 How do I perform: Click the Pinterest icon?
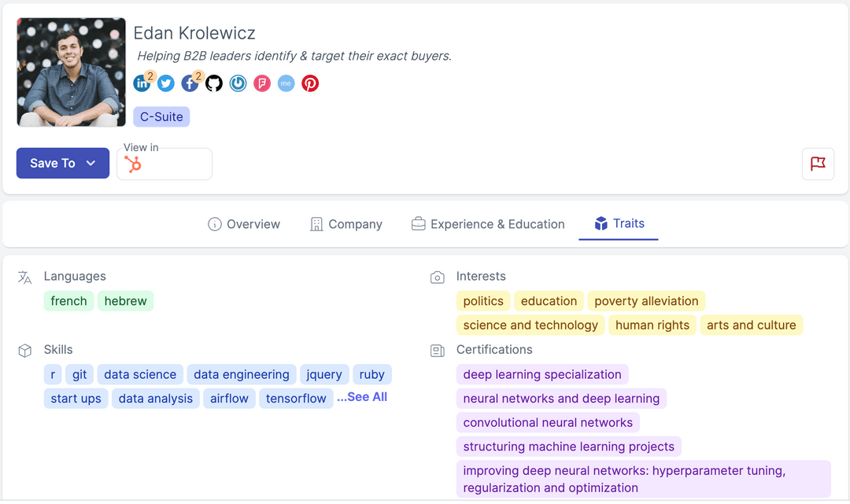(x=310, y=83)
